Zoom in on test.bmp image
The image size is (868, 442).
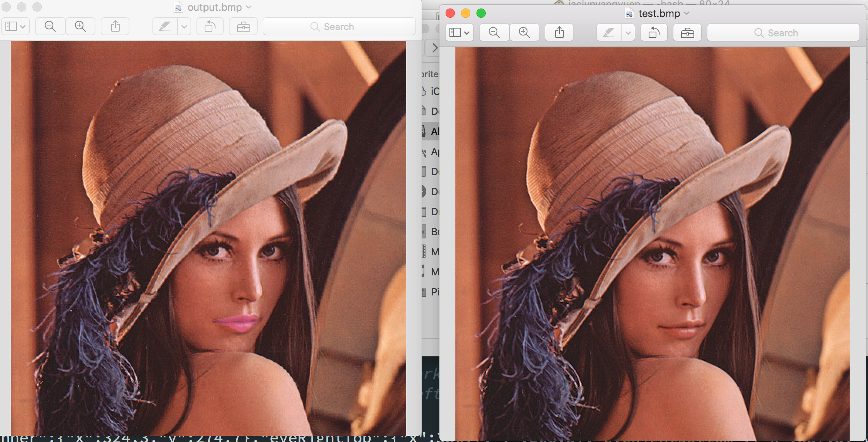pos(524,33)
